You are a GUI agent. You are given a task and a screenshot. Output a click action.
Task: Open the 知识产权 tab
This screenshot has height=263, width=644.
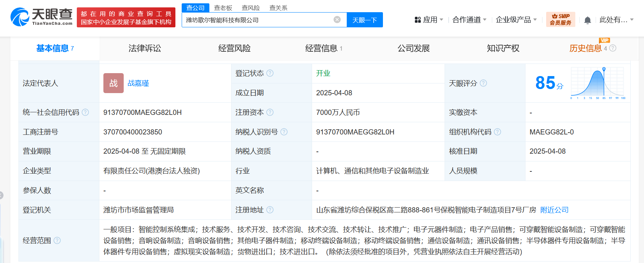pos(503,48)
